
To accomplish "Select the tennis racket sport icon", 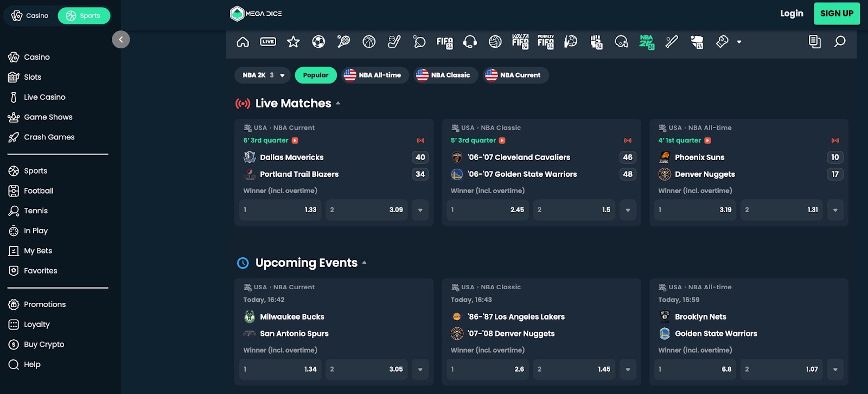I will 343,42.
